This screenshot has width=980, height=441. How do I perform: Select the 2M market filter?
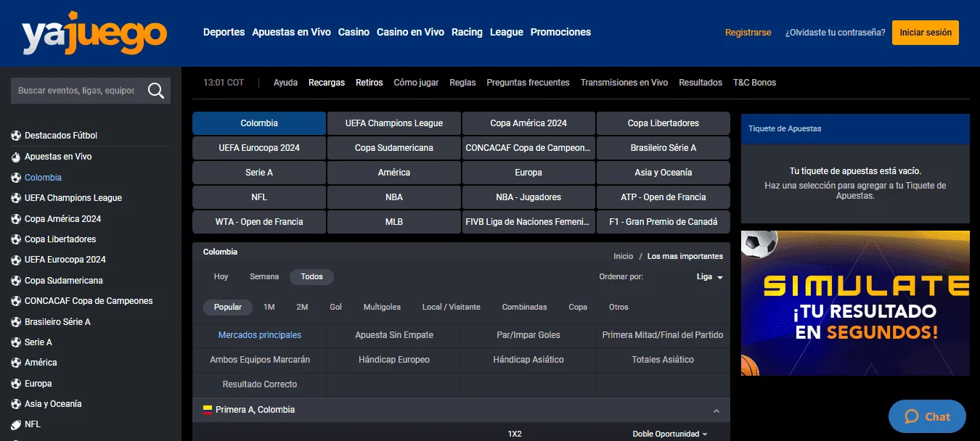pos(302,307)
